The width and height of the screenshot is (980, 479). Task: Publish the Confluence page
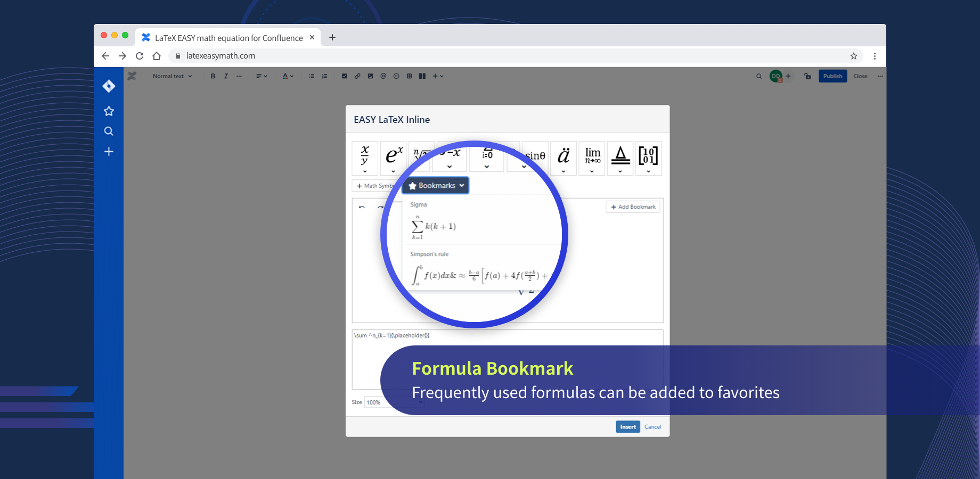pos(832,76)
